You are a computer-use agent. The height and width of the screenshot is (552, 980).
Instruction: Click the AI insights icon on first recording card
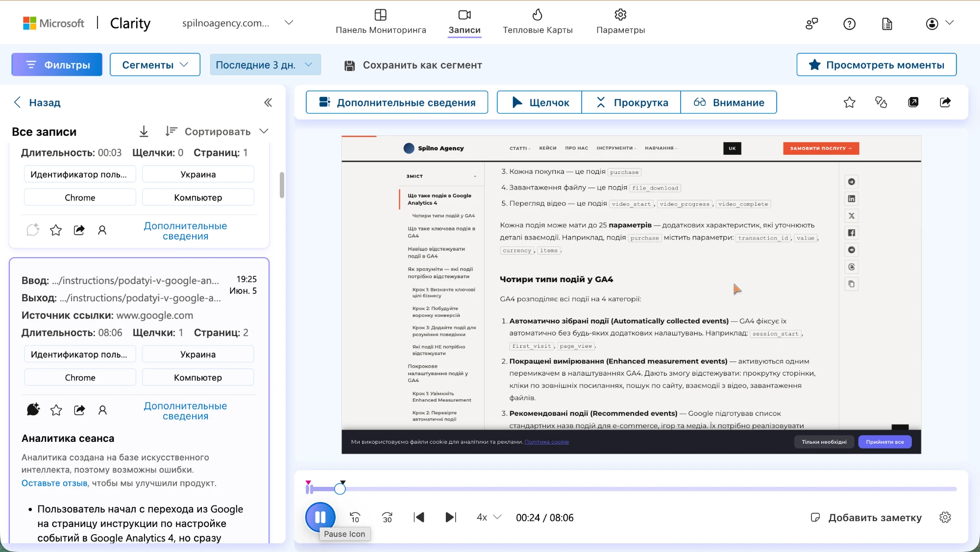33,230
